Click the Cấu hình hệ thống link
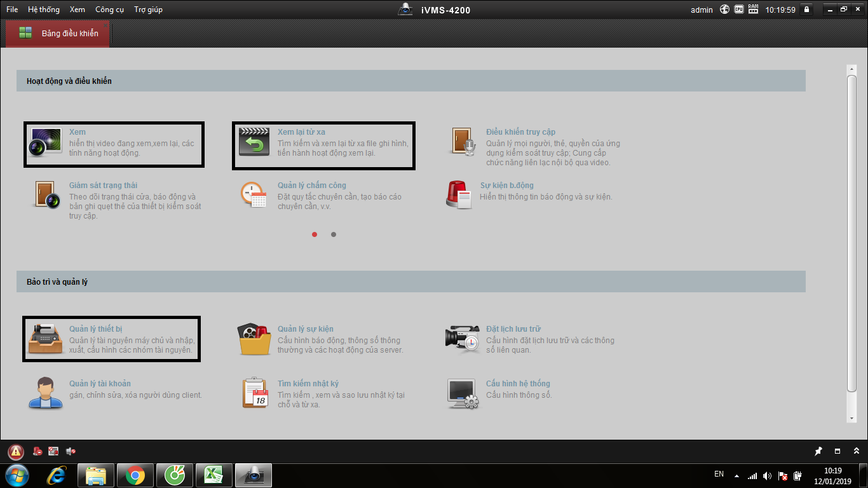The image size is (868, 488). pyautogui.click(x=518, y=384)
